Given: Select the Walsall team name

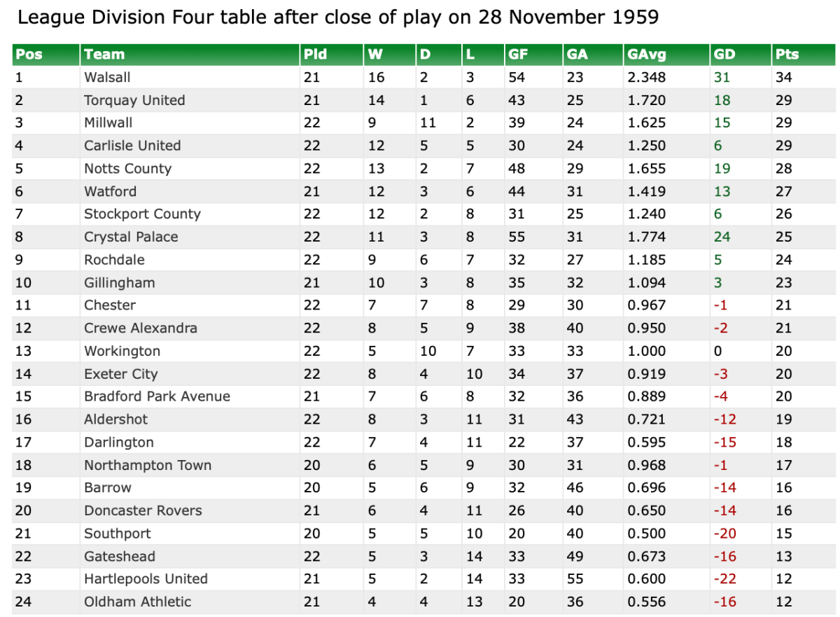Looking at the screenshot, I should [x=107, y=78].
